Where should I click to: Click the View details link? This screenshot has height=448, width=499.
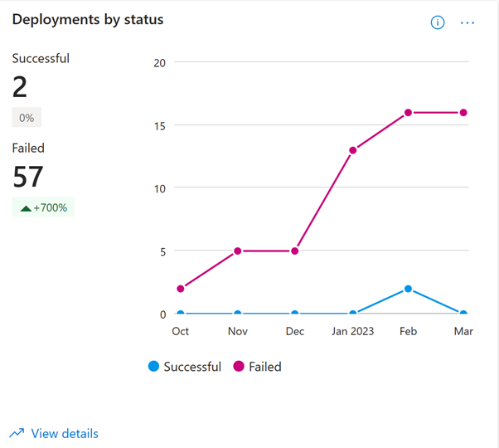(x=65, y=433)
